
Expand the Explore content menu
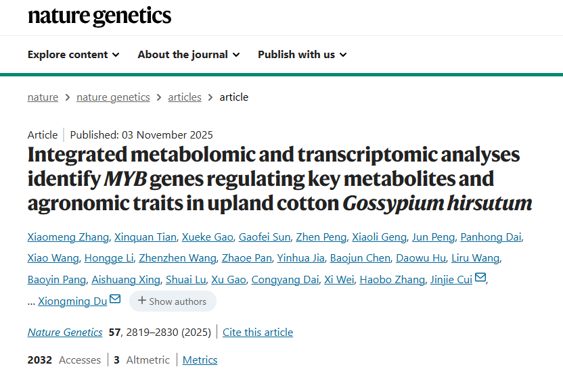coord(74,55)
